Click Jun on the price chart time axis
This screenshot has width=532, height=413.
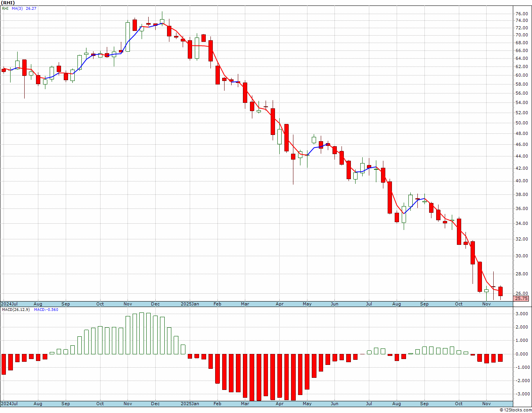tap(334, 304)
